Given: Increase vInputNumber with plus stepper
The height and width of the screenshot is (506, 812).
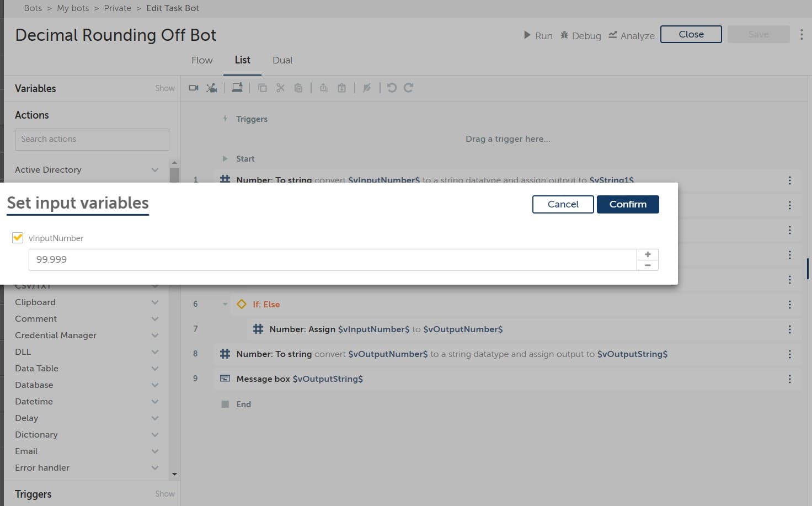Looking at the screenshot, I should tap(648, 254).
